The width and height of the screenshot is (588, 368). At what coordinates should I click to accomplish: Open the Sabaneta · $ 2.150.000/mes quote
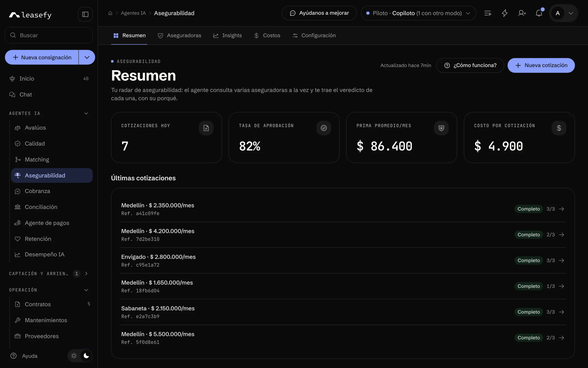click(343, 312)
